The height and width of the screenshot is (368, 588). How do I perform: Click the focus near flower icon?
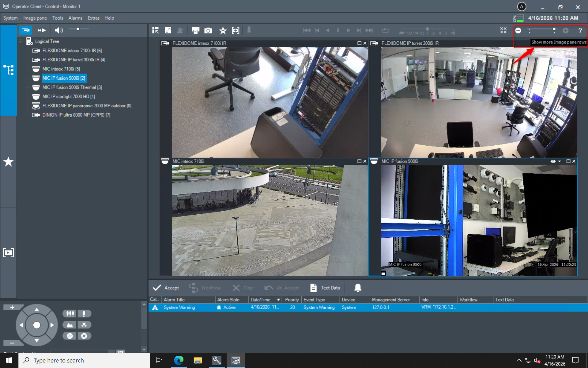pos(84,325)
